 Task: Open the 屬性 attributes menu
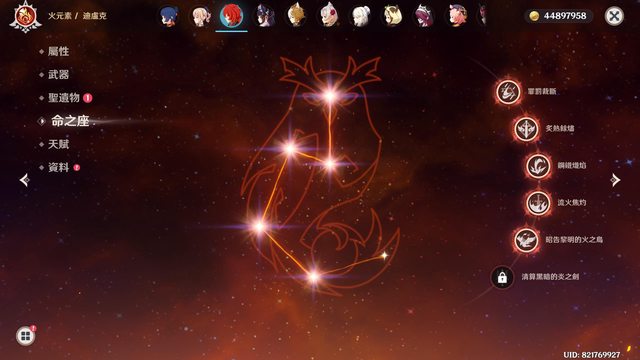point(58,51)
